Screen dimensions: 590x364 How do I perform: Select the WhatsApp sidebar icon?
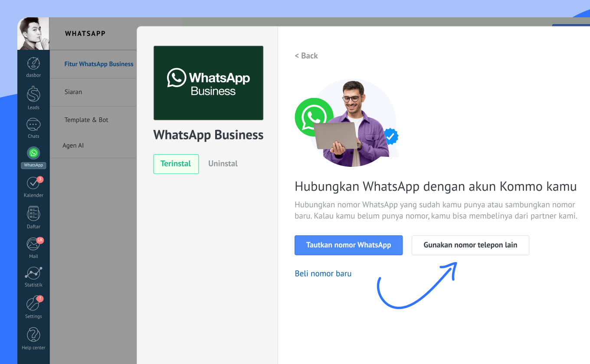point(33,153)
